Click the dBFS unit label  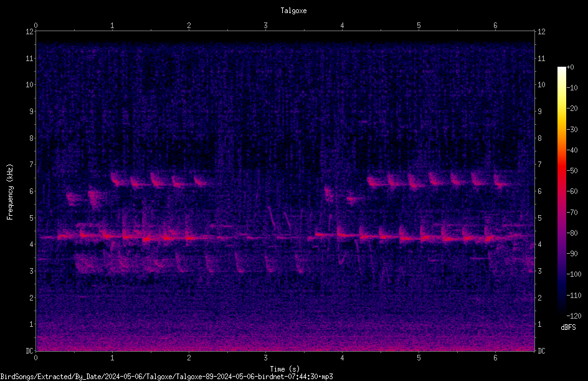tap(568, 327)
